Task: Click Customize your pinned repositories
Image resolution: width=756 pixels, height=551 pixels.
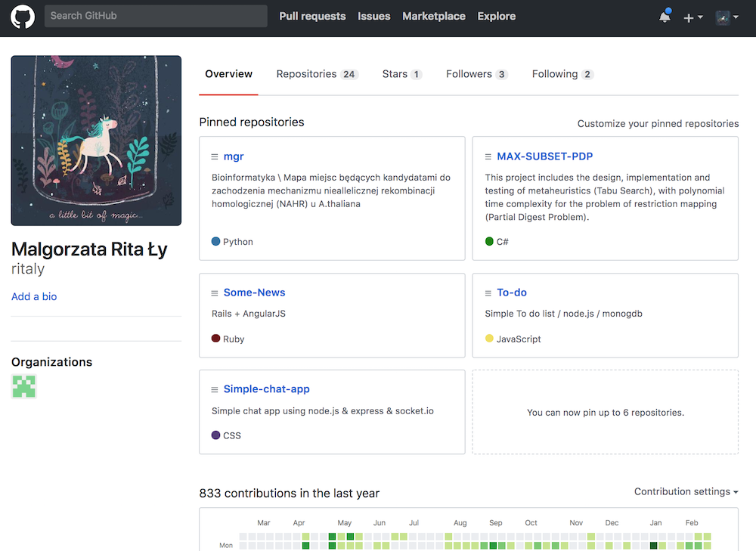Action: (x=658, y=124)
